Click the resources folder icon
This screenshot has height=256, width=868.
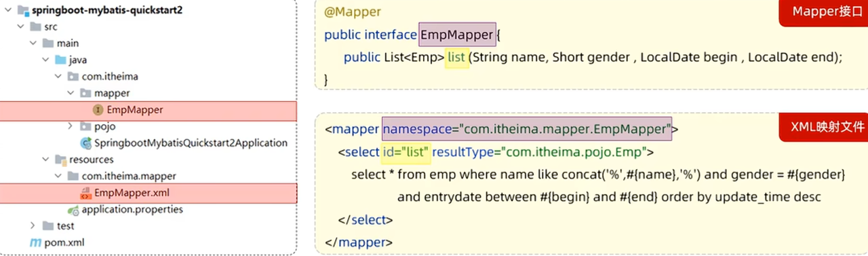click(60, 160)
